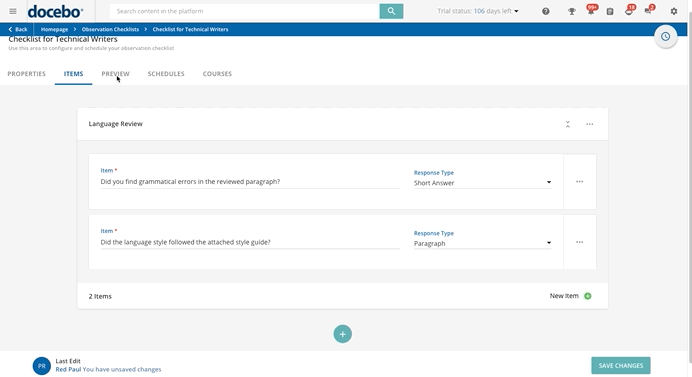Open Response Type dropdown showing Short Answer

coord(482,183)
